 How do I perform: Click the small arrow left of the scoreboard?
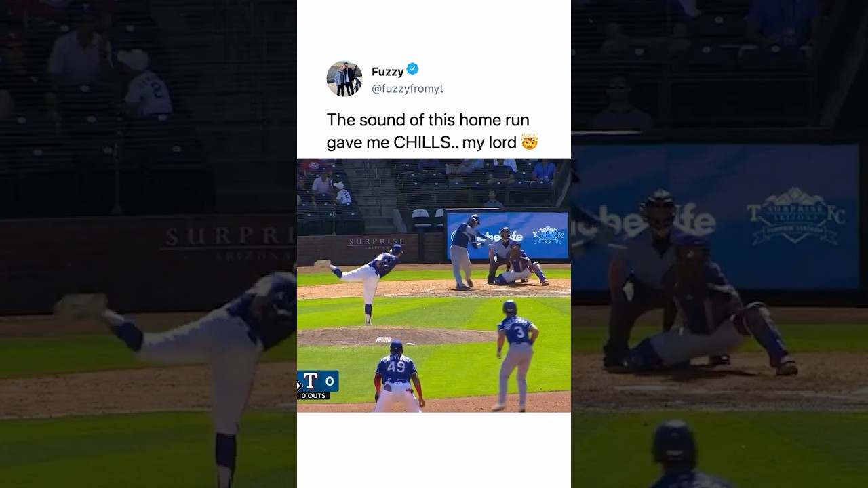pyautogui.click(x=299, y=385)
